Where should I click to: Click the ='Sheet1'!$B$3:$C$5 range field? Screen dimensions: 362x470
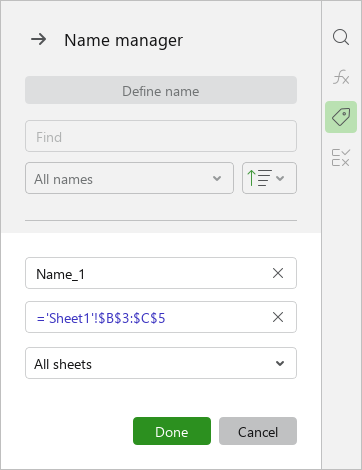[x=161, y=317]
